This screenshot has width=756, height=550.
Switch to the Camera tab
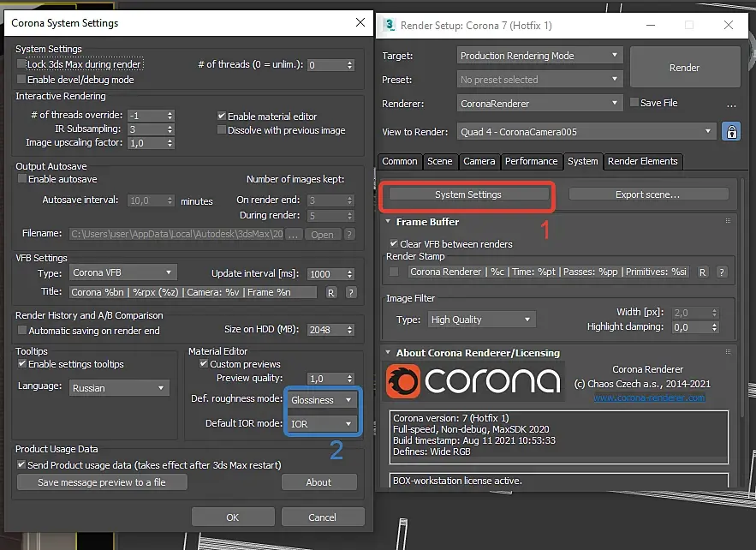pos(479,161)
